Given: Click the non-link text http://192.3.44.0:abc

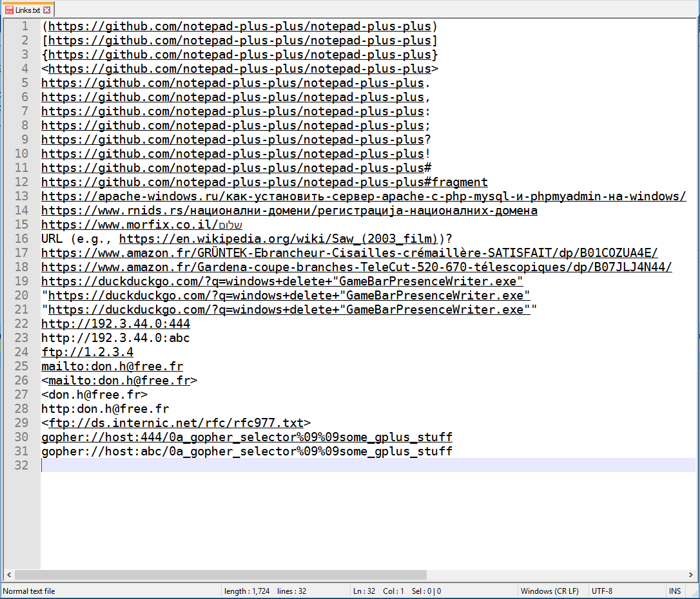Looking at the screenshot, I should pos(115,338).
